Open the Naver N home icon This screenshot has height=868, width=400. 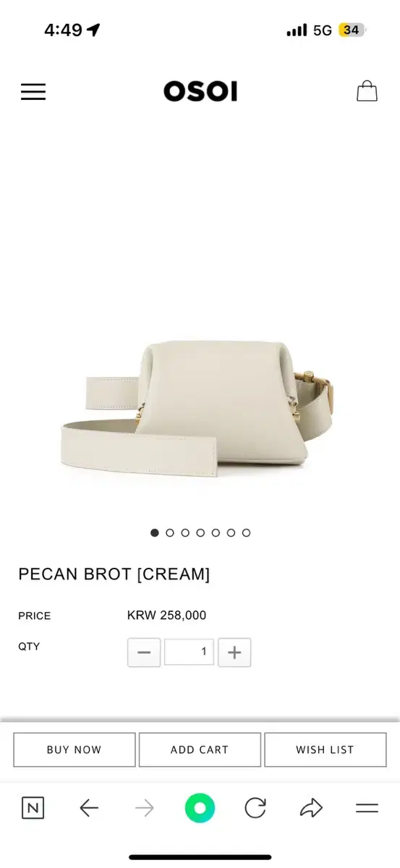point(33,808)
